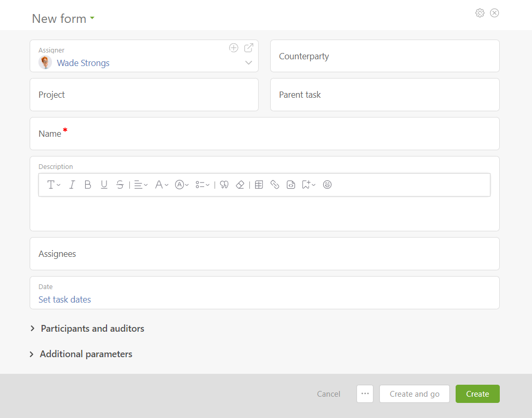Viewport: 532px width, 418px height.
Task: Click the Create and go button
Action: click(x=415, y=394)
